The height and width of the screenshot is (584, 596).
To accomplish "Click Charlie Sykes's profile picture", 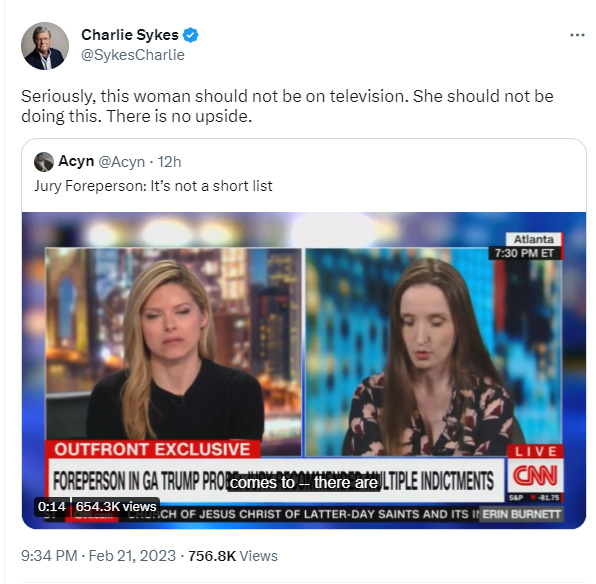I will click(x=45, y=46).
